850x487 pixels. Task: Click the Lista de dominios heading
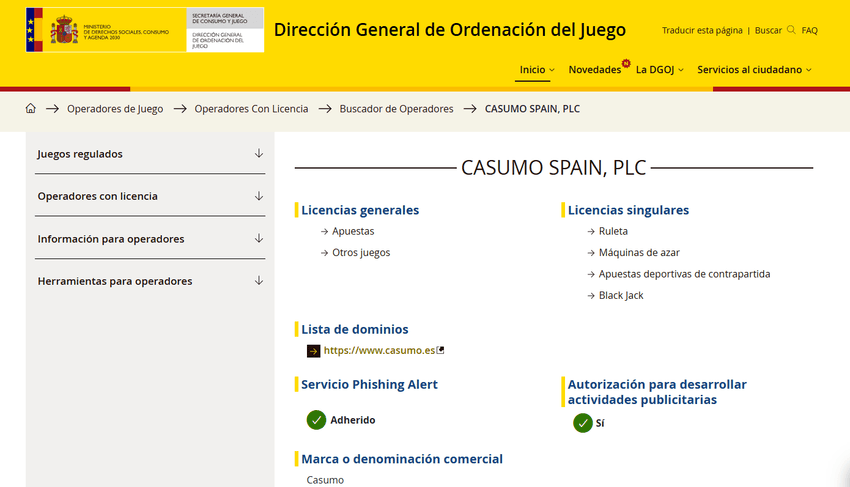pos(355,329)
